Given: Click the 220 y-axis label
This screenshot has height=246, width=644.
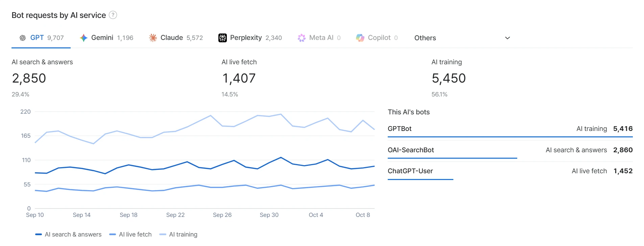Looking at the screenshot, I should click(x=26, y=112).
